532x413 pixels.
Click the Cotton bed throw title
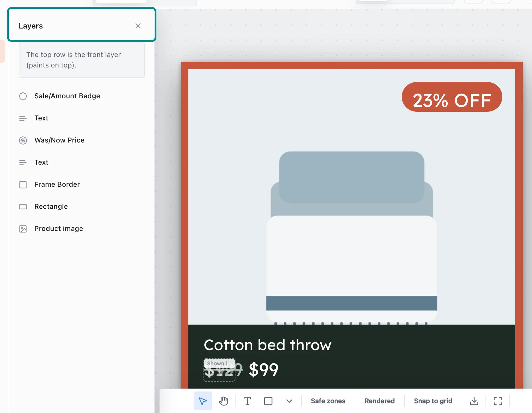click(267, 345)
